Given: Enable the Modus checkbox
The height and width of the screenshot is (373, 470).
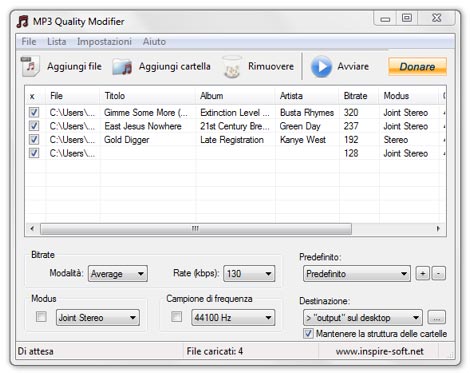Looking at the screenshot, I should click(41, 317).
